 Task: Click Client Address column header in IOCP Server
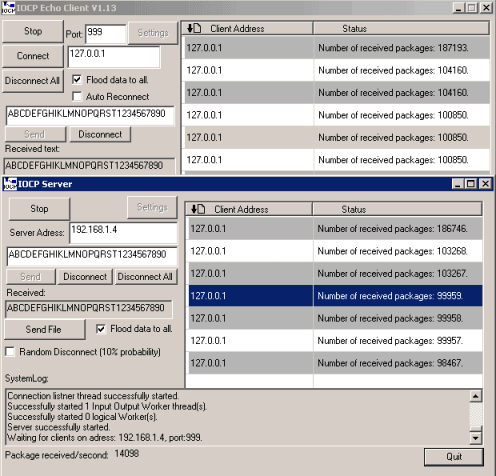pos(249,209)
